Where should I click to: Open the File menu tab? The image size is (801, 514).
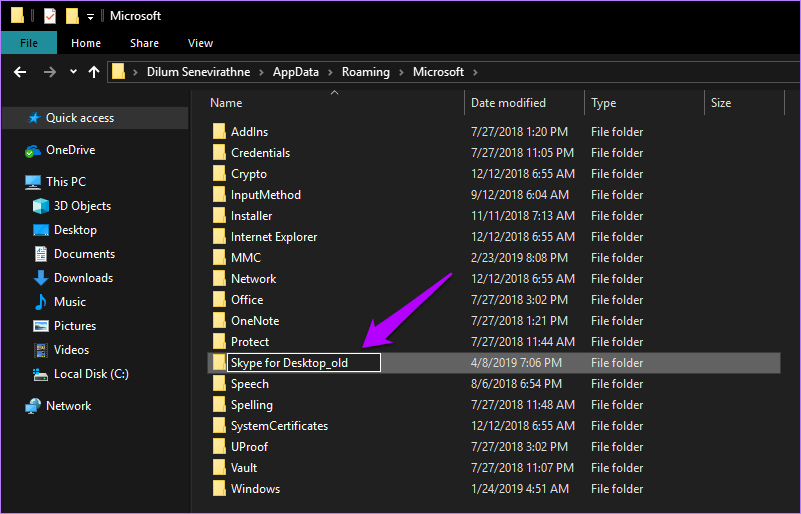click(29, 43)
